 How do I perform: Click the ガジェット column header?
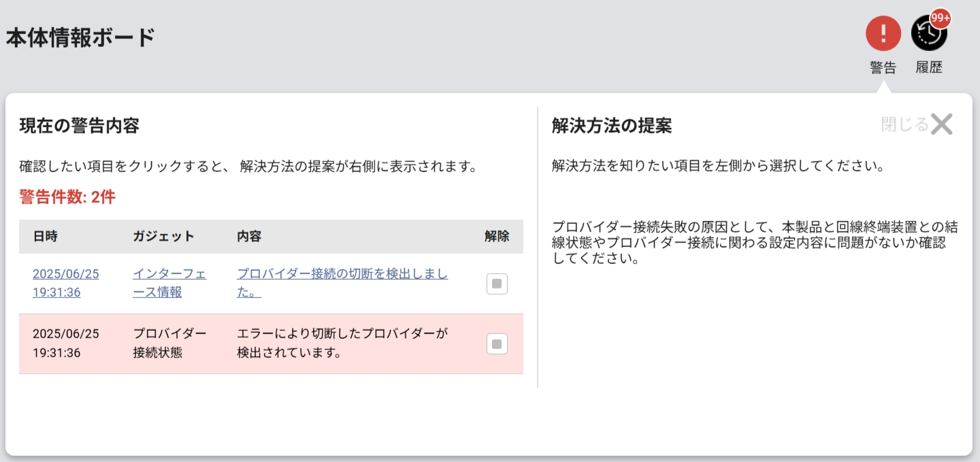[163, 237]
